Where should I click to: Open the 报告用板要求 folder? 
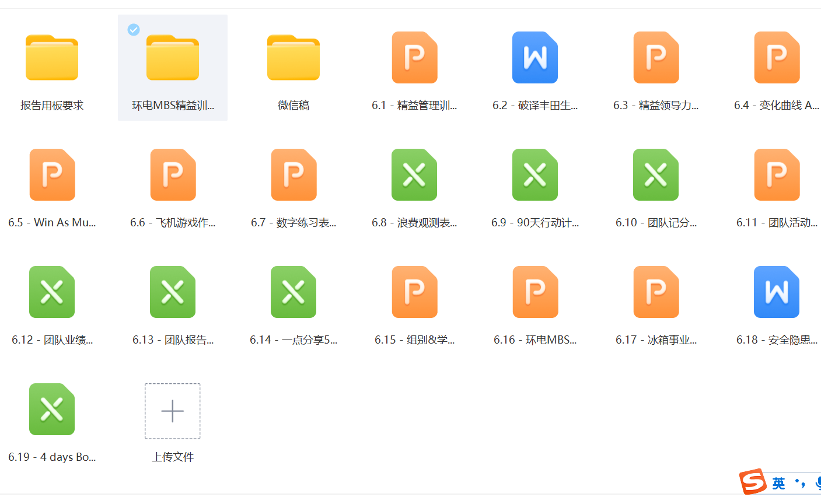coord(52,57)
